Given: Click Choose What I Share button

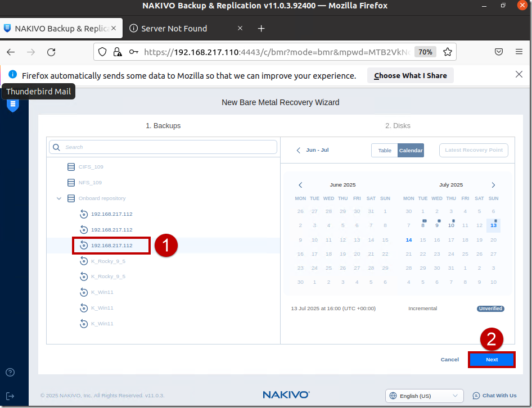Looking at the screenshot, I should coord(410,76).
